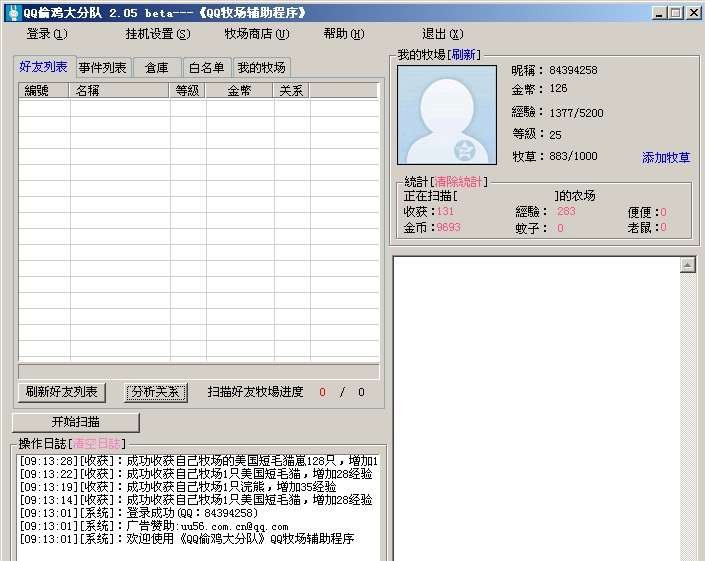
Task: Open the 牧场商店(U) menu
Action: coord(257,34)
